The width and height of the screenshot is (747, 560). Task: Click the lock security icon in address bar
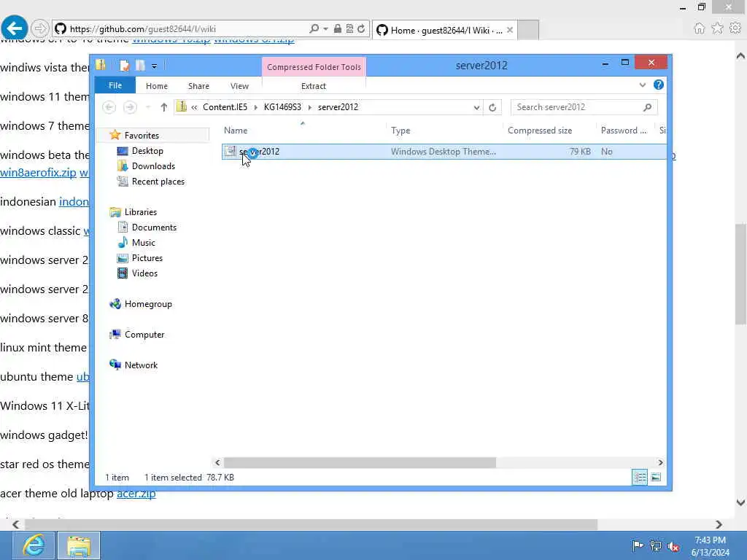pos(337,28)
